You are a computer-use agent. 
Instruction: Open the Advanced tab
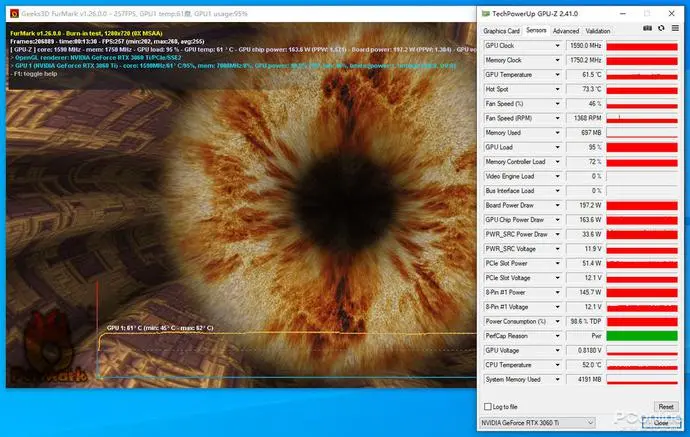[566, 31]
